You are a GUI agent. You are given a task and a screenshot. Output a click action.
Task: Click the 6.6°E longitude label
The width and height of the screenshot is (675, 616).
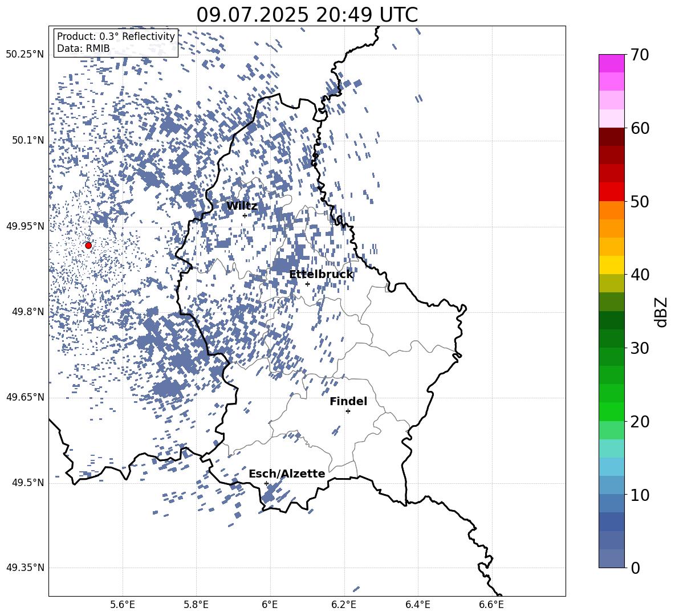491,605
